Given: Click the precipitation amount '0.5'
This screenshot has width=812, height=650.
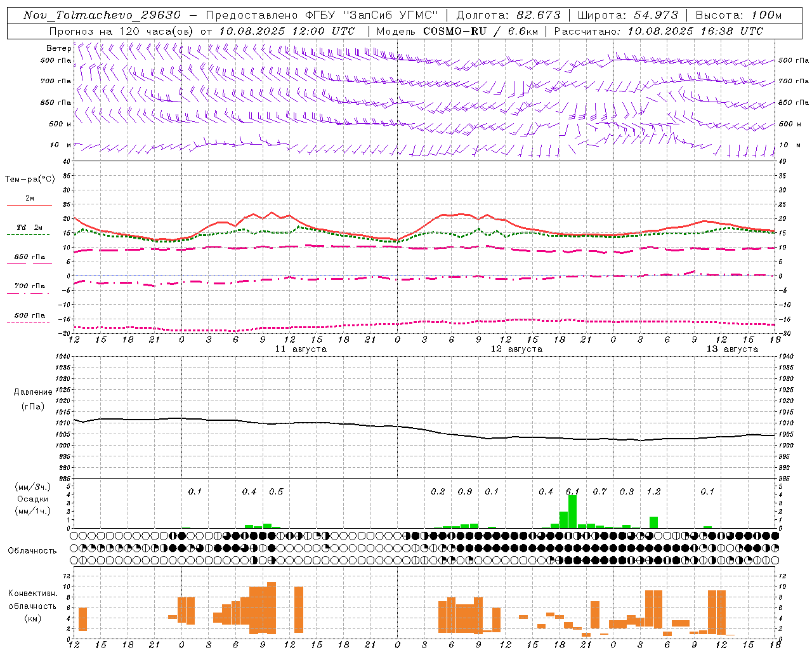Looking at the screenshot, I should click(276, 491).
